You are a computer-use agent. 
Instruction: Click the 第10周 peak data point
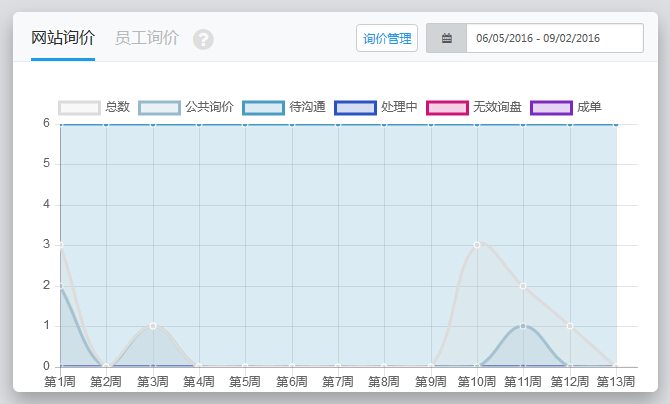tap(477, 244)
